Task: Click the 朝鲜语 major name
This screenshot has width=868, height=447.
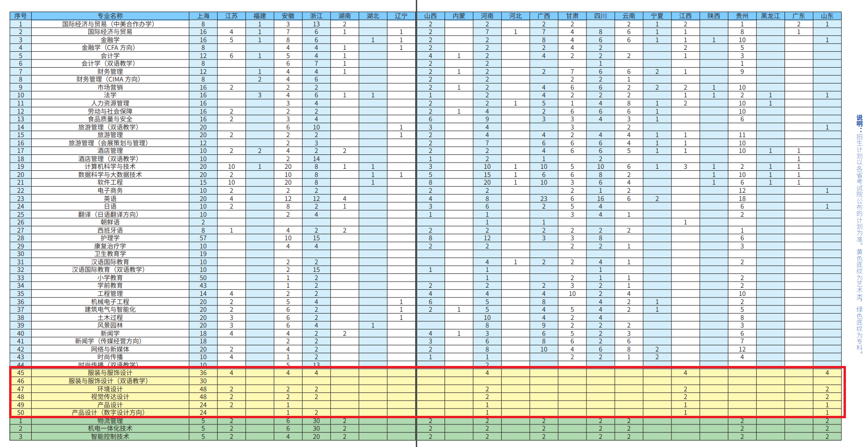Action: 110,222
